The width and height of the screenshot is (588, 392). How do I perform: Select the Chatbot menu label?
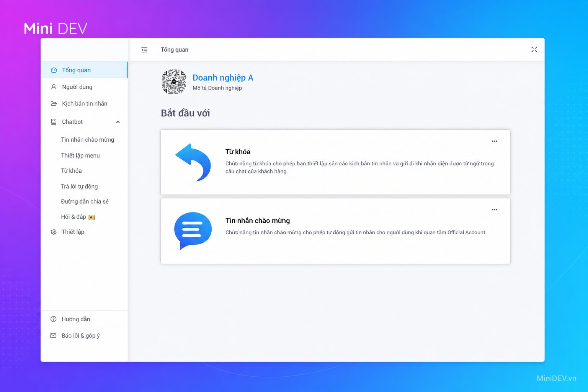tap(72, 122)
